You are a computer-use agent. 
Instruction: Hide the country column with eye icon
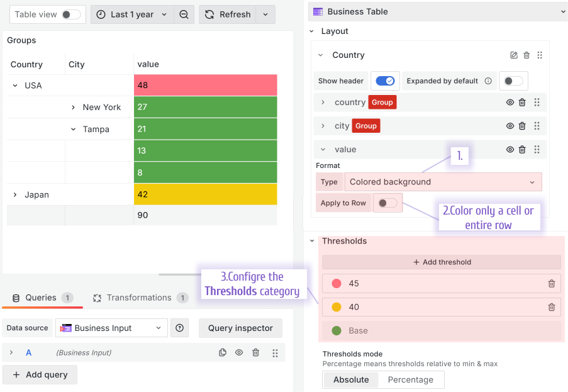(510, 103)
